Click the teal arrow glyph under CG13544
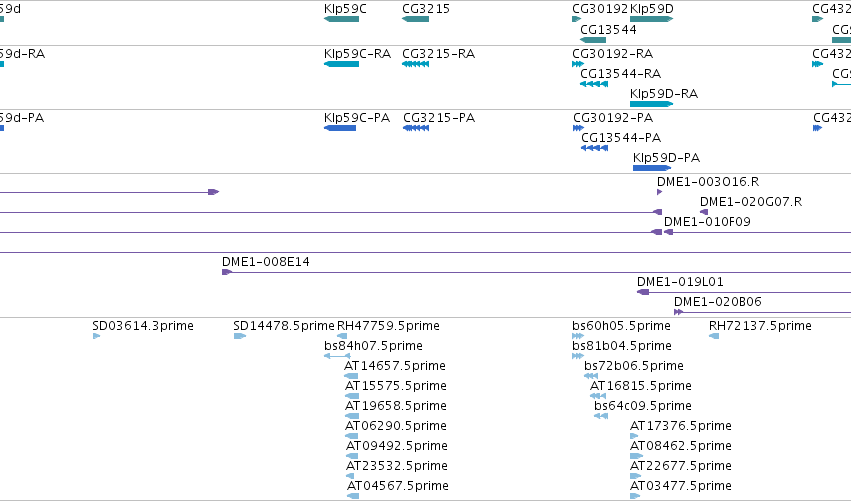This screenshot has height=501, width=851. (x=593, y=40)
